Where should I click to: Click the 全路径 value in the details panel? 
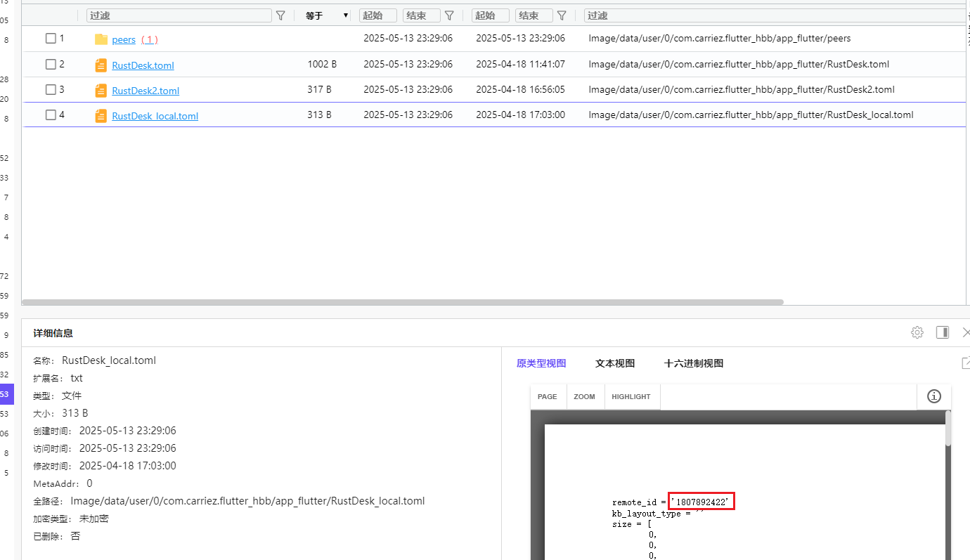point(247,501)
